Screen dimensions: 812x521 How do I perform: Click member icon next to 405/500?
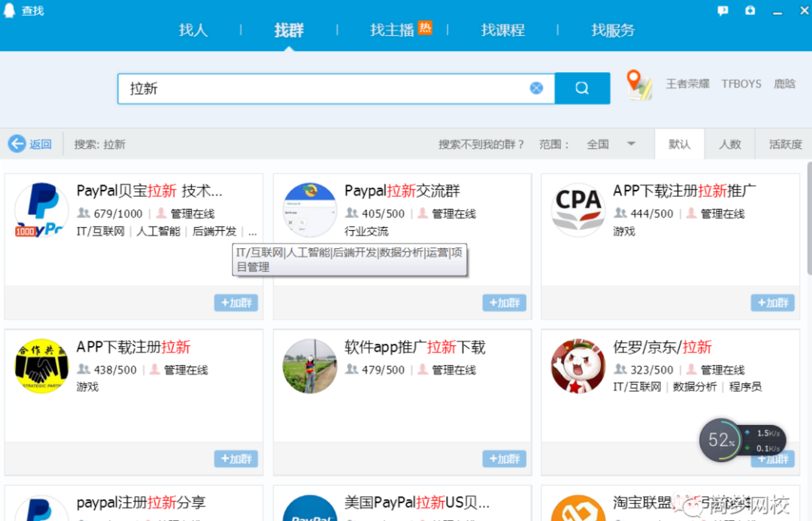tap(351, 213)
